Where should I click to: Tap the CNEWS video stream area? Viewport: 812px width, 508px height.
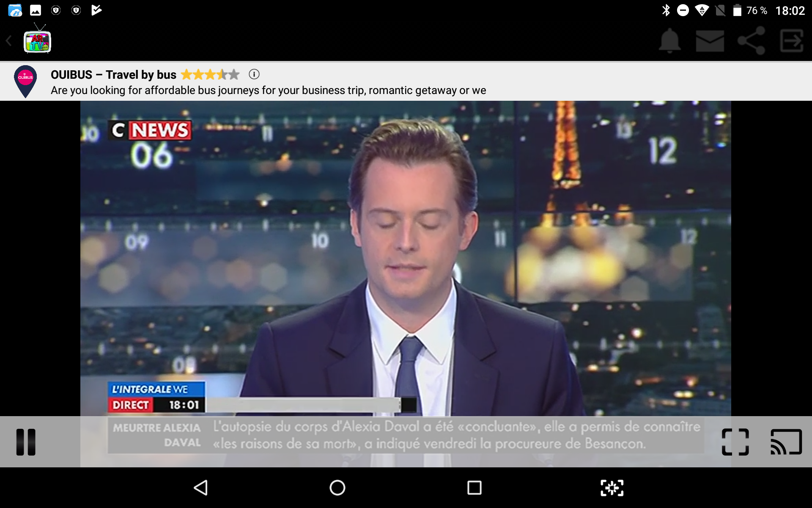coord(405,254)
